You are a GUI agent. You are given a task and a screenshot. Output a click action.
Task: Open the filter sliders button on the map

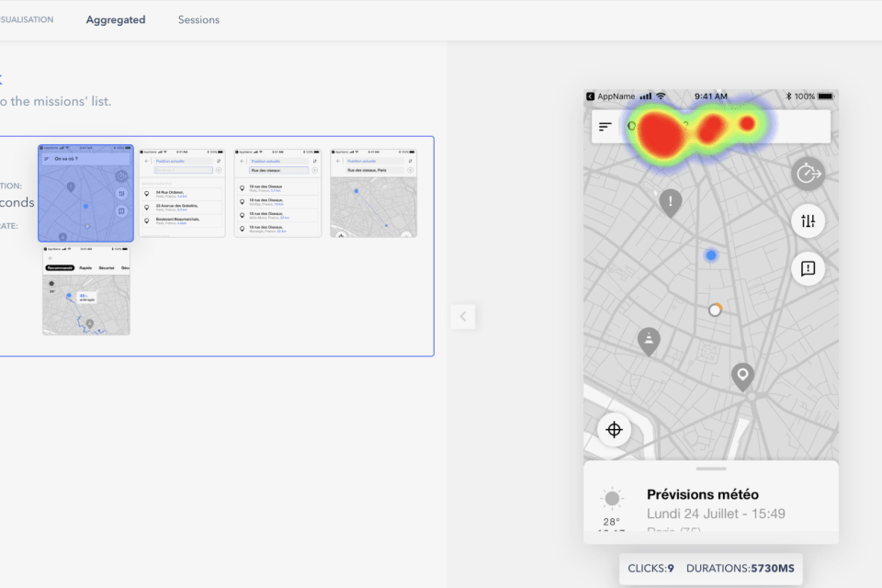click(x=808, y=221)
